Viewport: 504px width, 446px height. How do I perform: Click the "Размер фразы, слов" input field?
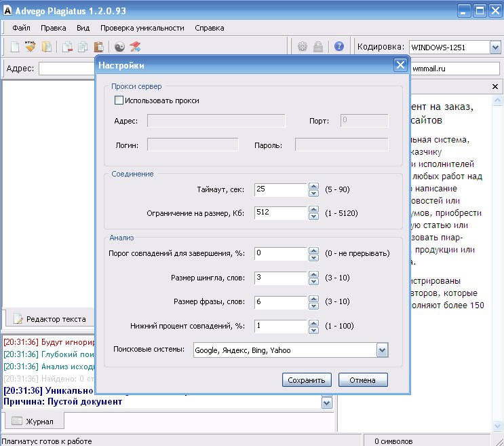pyautogui.click(x=281, y=301)
